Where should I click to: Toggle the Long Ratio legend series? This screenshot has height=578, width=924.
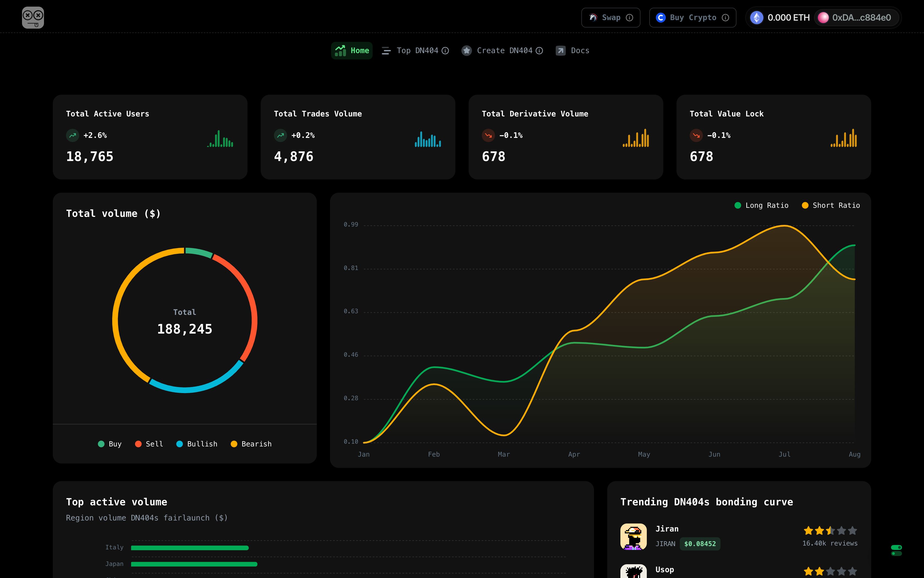[x=761, y=205]
